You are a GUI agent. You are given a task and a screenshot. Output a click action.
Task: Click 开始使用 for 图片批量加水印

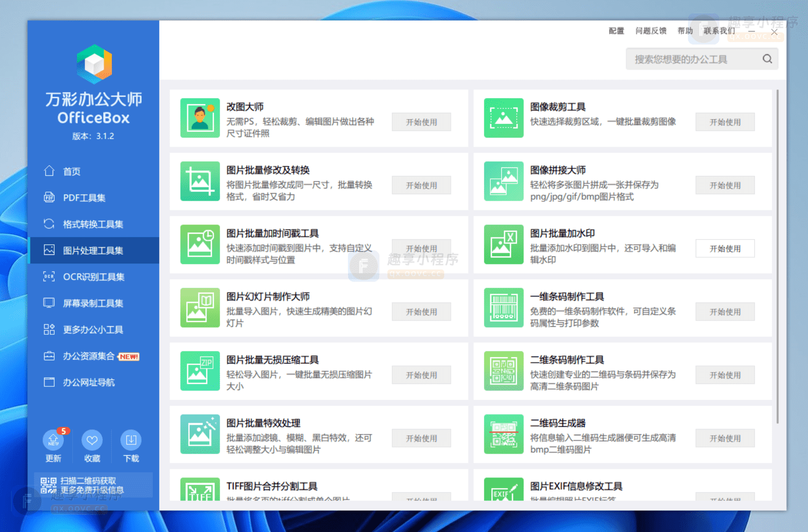pos(725,248)
